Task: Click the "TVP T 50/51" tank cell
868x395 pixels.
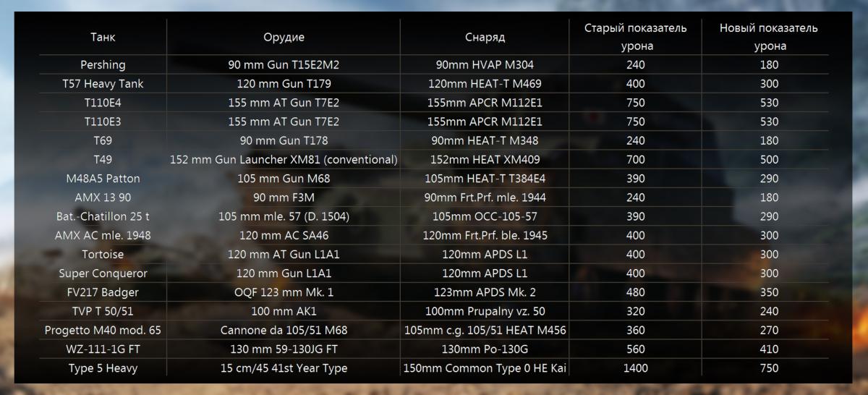Action: (103, 311)
